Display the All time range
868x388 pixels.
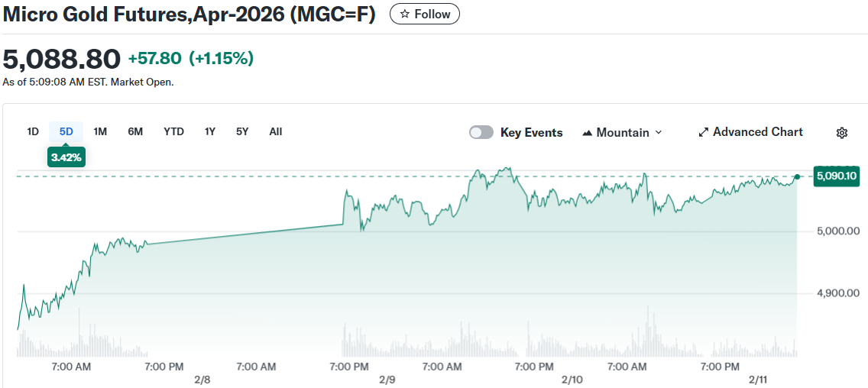tap(276, 131)
